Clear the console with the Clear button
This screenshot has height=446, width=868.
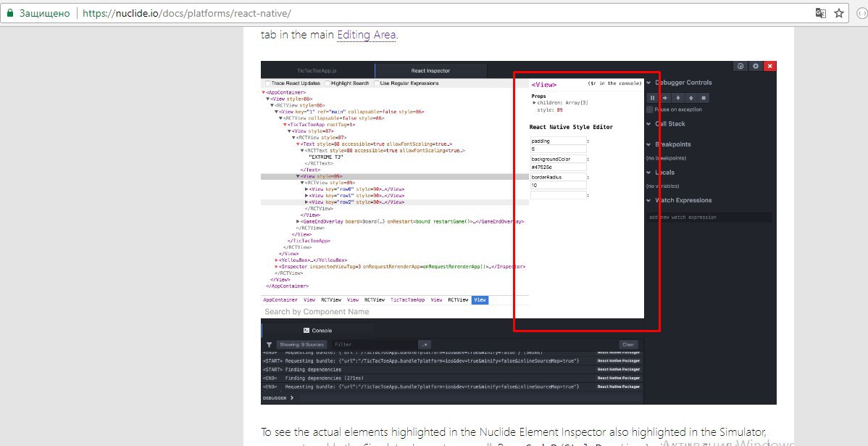(628, 344)
